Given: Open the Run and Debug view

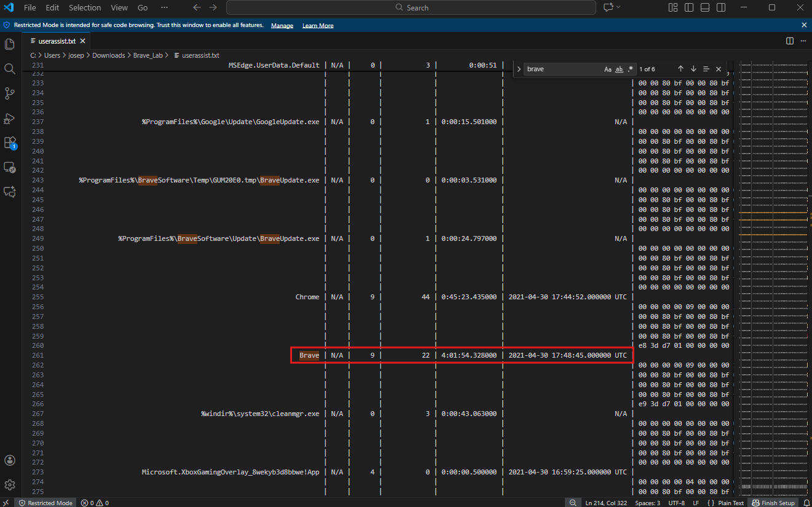Looking at the screenshot, I should 10,118.
